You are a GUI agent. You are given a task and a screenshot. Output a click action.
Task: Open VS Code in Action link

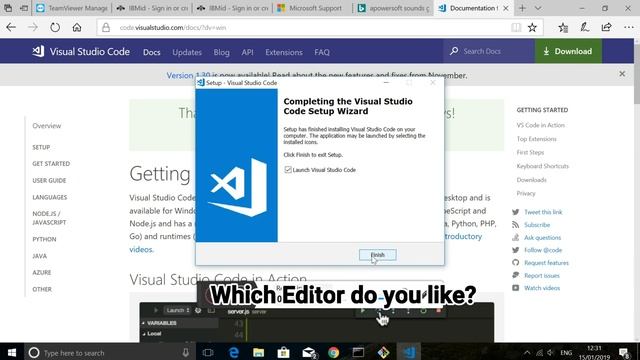tap(540, 125)
